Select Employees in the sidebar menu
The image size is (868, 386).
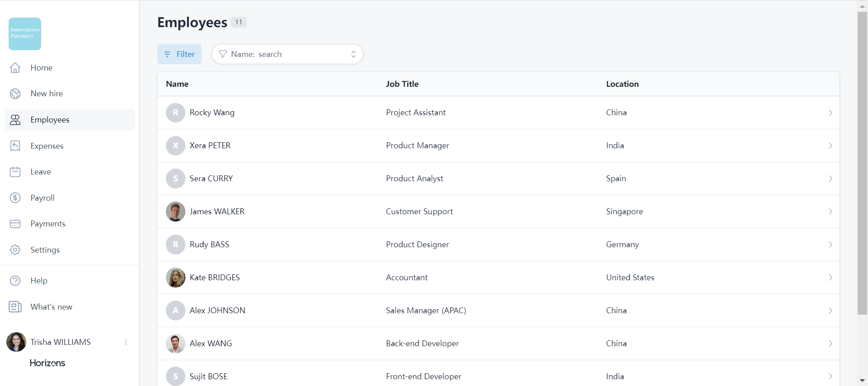50,120
